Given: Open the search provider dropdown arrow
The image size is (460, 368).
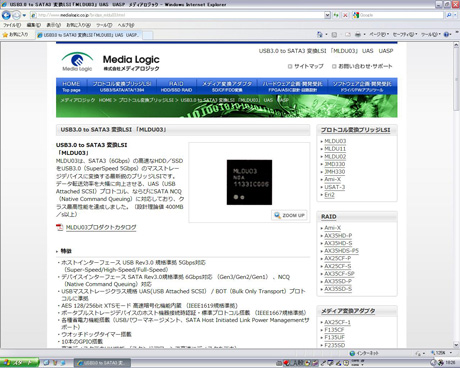Looking at the screenshot, I should (455, 15).
